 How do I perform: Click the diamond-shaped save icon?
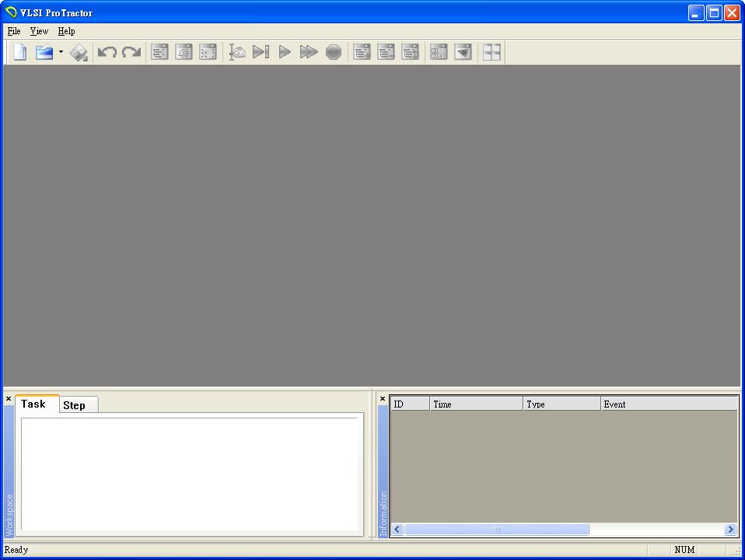79,53
